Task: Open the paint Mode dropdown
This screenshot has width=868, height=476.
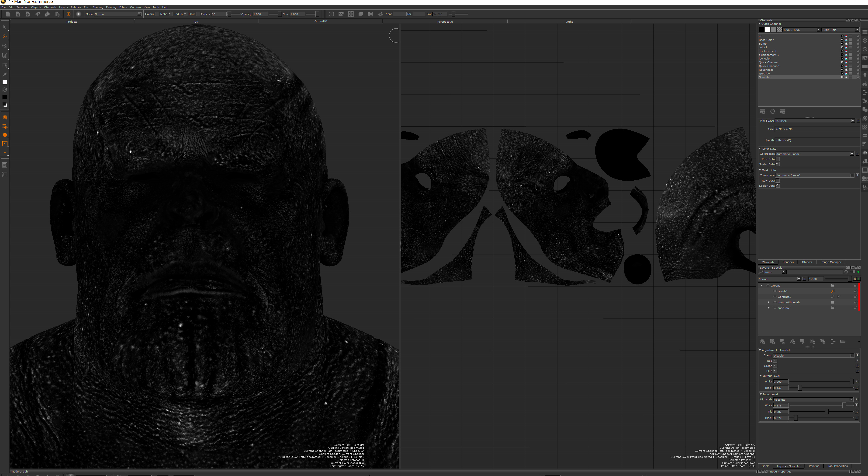Action: pos(117,14)
